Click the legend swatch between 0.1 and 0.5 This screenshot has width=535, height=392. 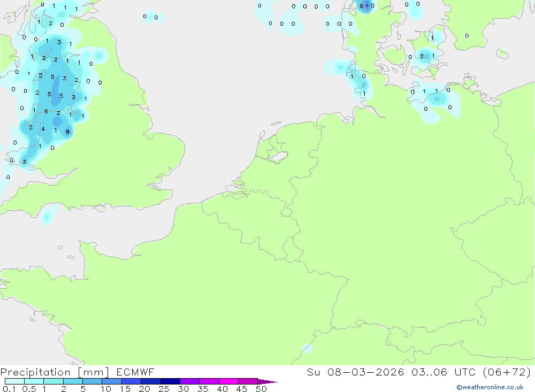pyautogui.click(x=14, y=381)
